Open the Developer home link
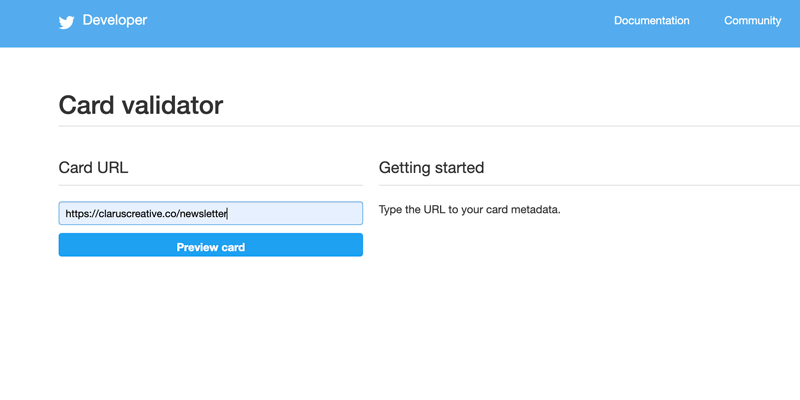 point(115,20)
